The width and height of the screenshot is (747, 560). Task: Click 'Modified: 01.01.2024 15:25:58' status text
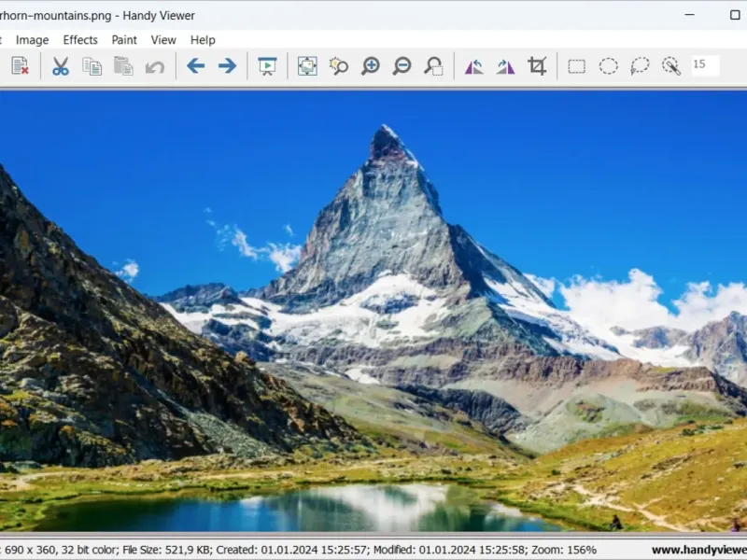coord(449,550)
